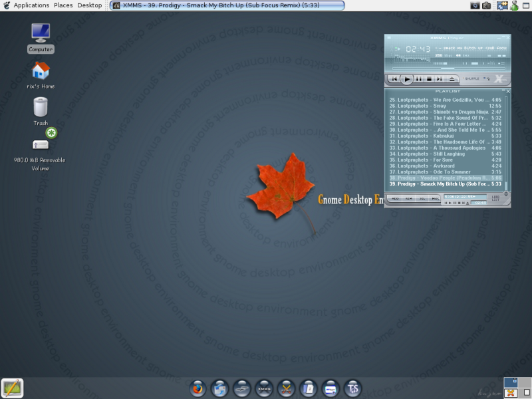Launch TeamSpeak from the dock
Viewport: 532px width, 399px height.
pyautogui.click(x=353, y=388)
